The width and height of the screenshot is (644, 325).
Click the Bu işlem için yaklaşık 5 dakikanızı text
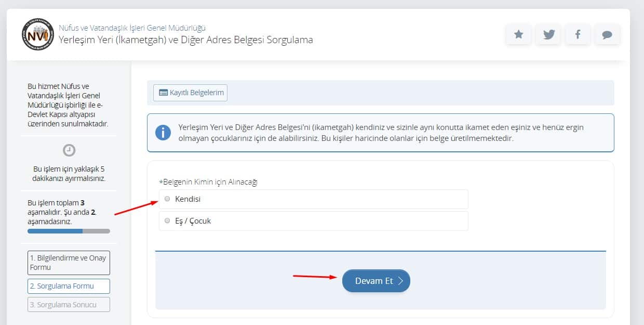pyautogui.click(x=69, y=174)
